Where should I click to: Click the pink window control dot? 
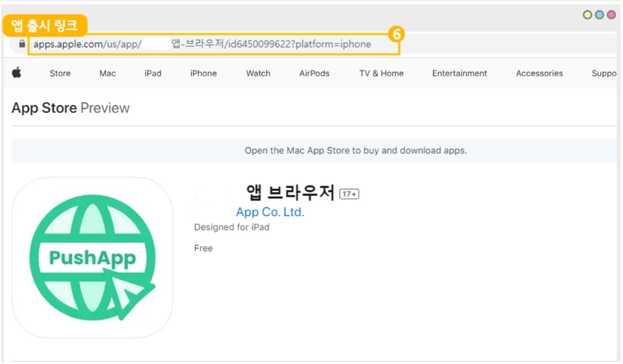tap(611, 15)
